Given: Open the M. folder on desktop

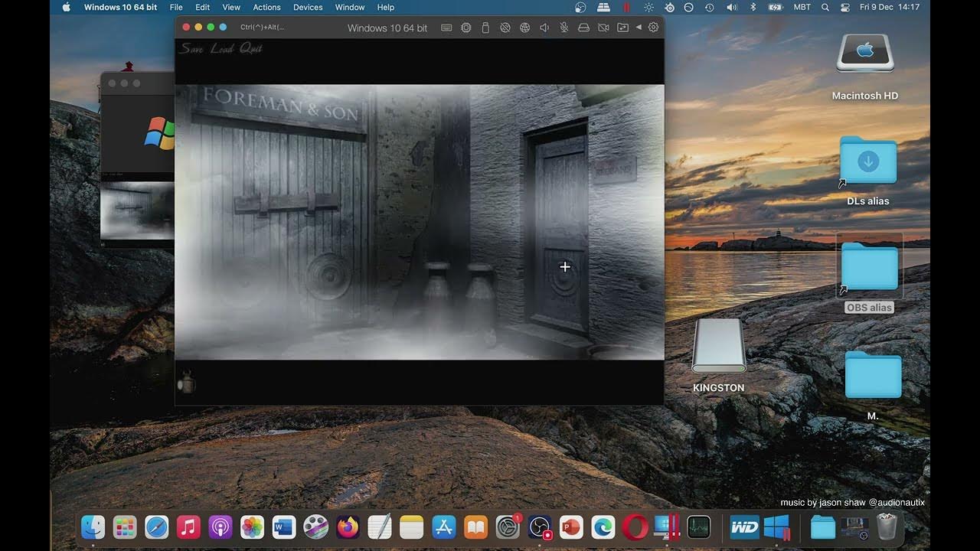Looking at the screenshot, I should click(873, 375).
